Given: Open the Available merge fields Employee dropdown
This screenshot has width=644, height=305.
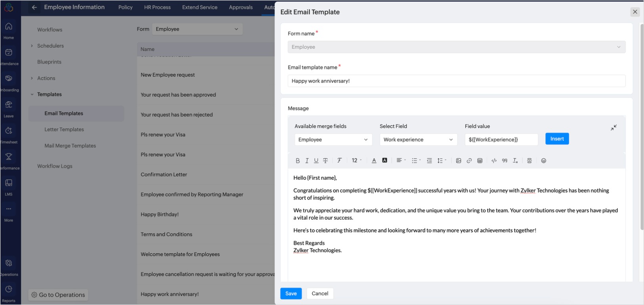Looking at the screenshot, I should click(333, 140).
